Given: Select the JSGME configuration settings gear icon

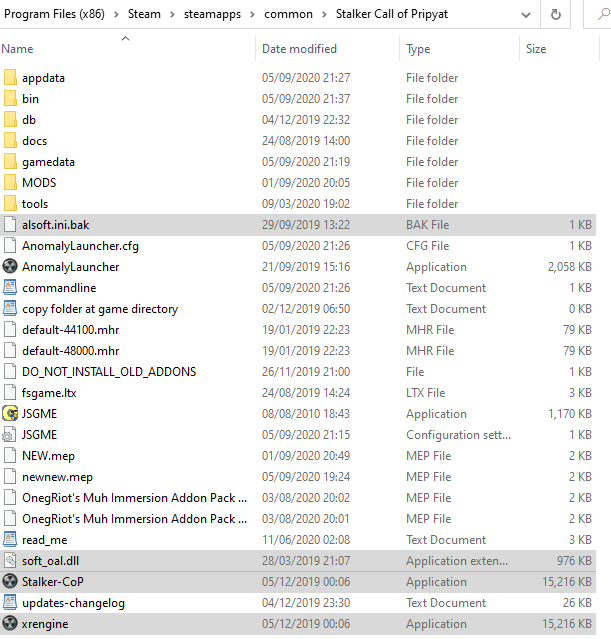Looking at the screenshot, I should coord(10,435).
